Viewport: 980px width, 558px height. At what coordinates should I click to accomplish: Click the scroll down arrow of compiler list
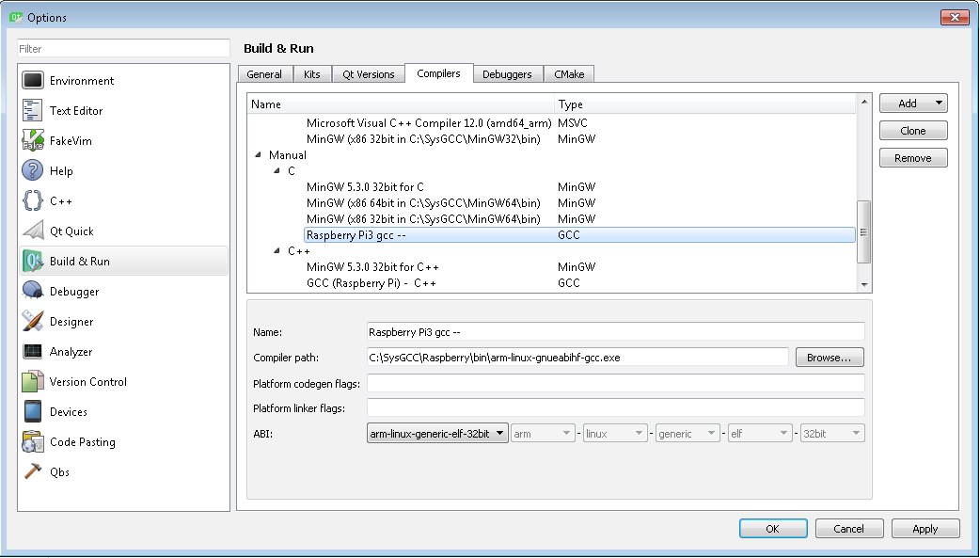coord(863,284)
